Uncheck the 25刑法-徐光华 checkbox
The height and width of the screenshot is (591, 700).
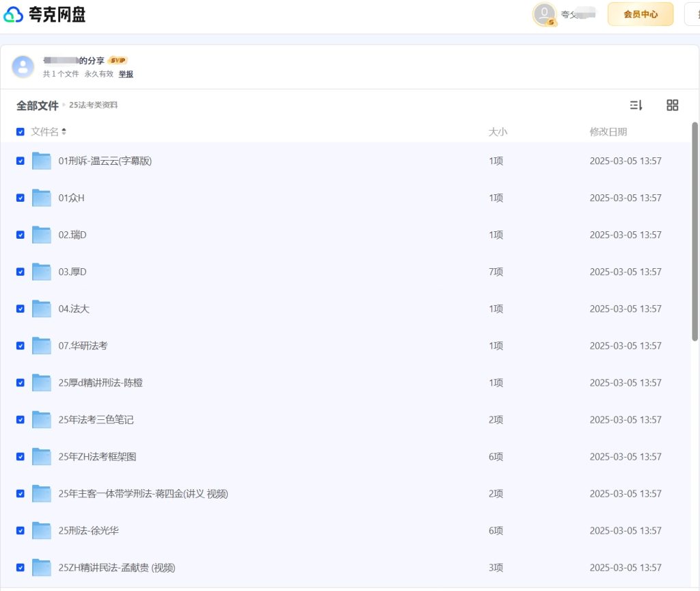pyautogui.click(x=20, y=531)
